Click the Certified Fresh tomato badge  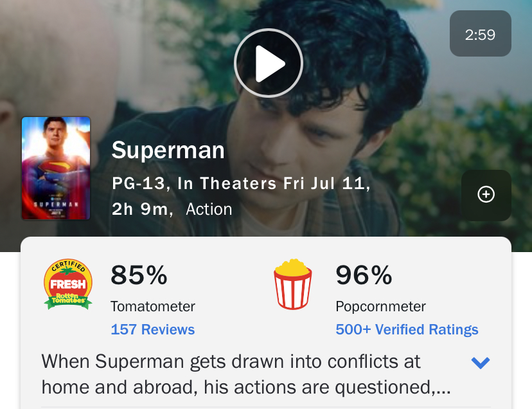(x=68, y=284)
